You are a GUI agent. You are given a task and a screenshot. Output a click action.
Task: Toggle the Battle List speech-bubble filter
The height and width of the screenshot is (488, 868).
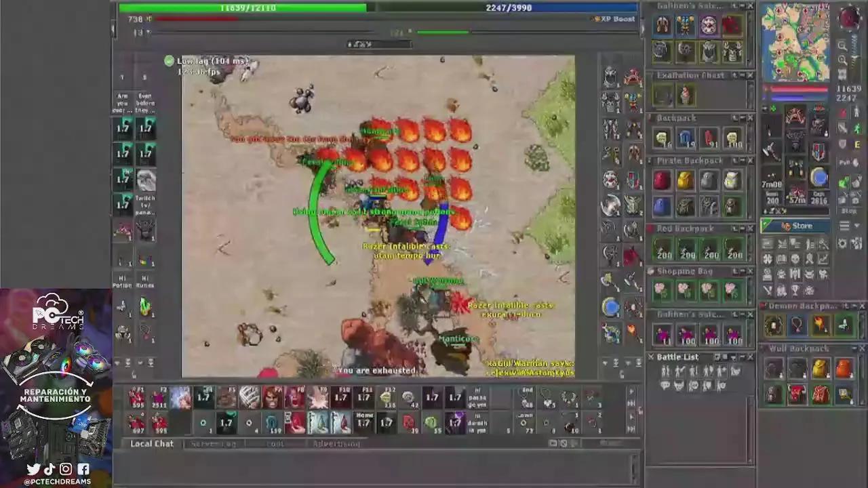click(665, 384)
